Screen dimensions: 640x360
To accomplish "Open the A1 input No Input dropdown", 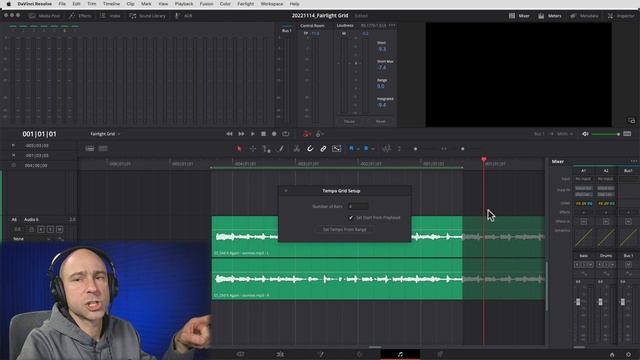I will 583,179.
